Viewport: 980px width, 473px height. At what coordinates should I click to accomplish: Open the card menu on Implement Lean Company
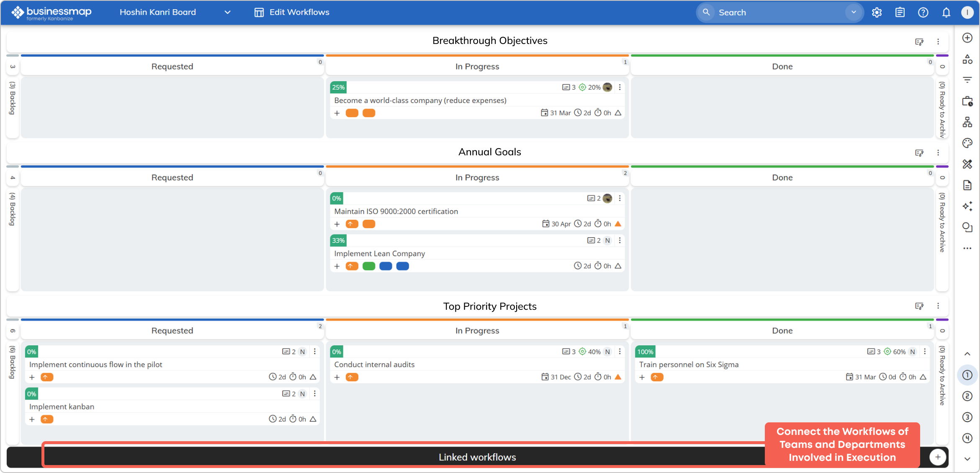coord(620,240)
